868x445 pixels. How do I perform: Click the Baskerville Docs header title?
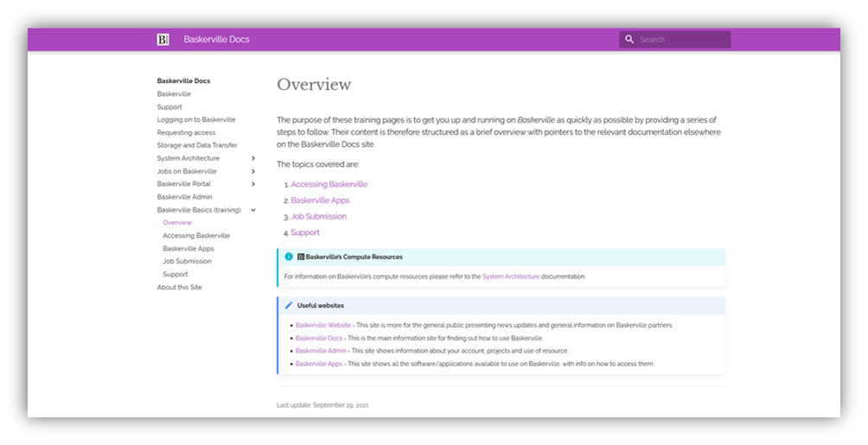point(216,39)
